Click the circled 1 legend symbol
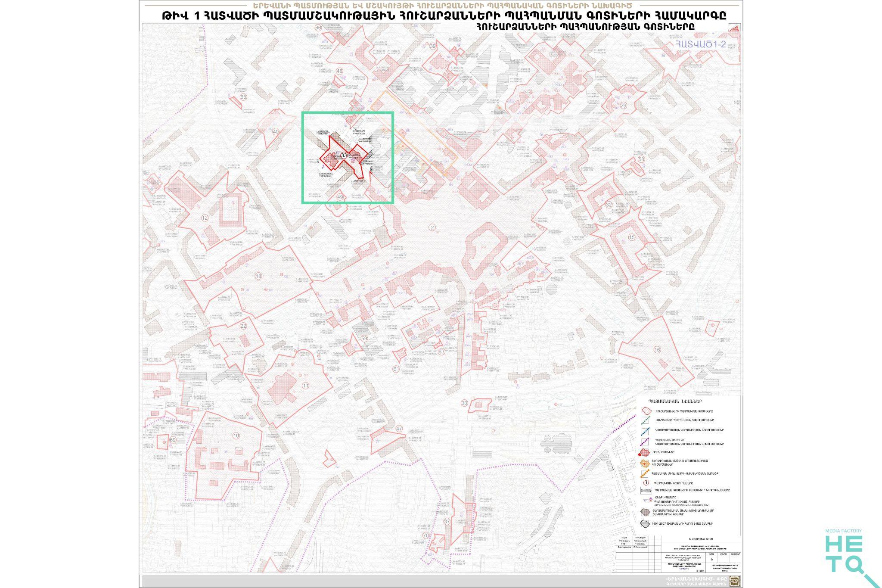This screenshot has width=882, height=588. tap(646, 483)
